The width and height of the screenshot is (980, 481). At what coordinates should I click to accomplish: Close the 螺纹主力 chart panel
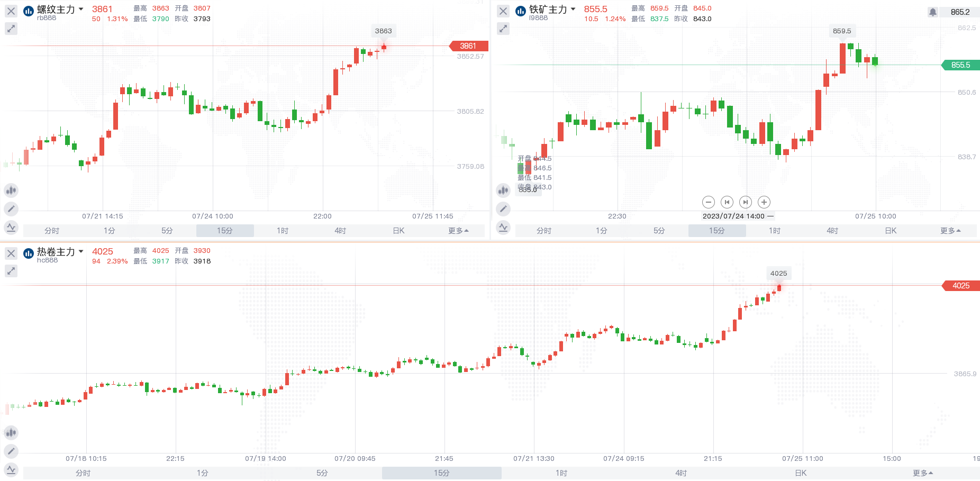11,11
